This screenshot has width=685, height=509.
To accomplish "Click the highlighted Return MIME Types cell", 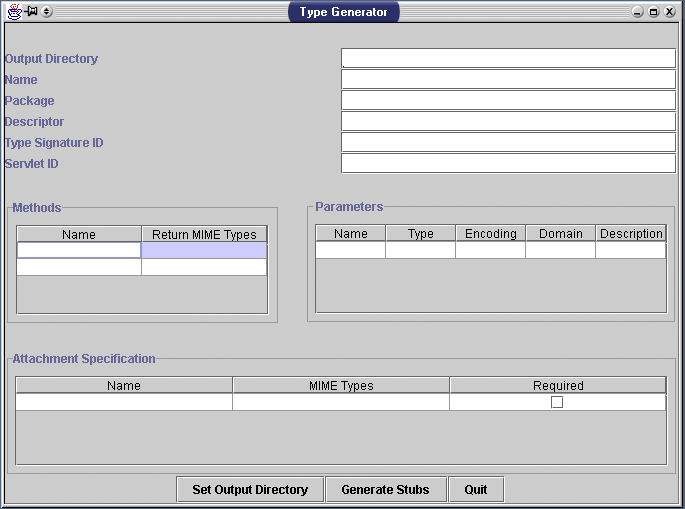I will point(204,251).
